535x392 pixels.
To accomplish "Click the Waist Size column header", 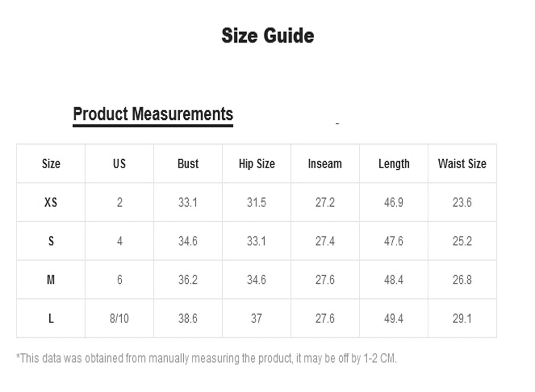I will (462, 164).
